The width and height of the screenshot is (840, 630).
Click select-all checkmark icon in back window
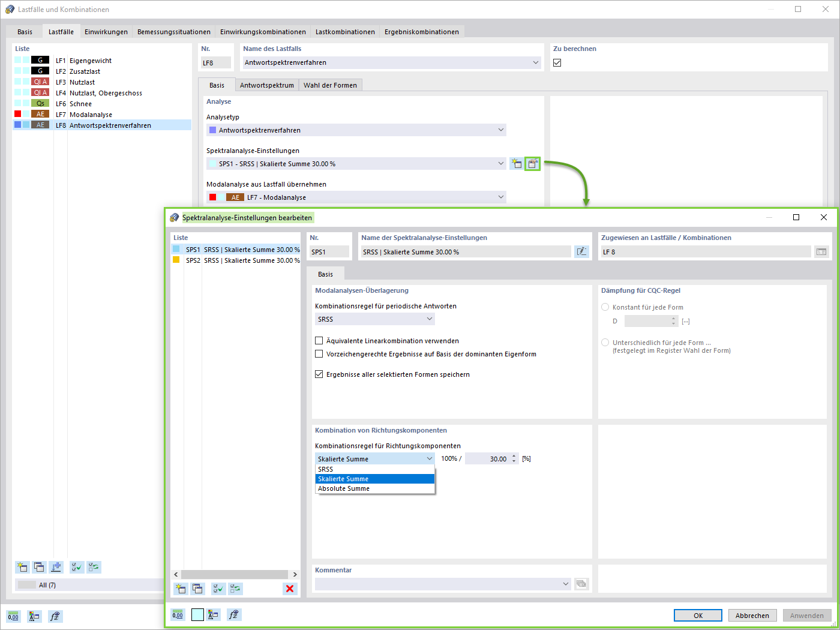[x=77, y=567]
